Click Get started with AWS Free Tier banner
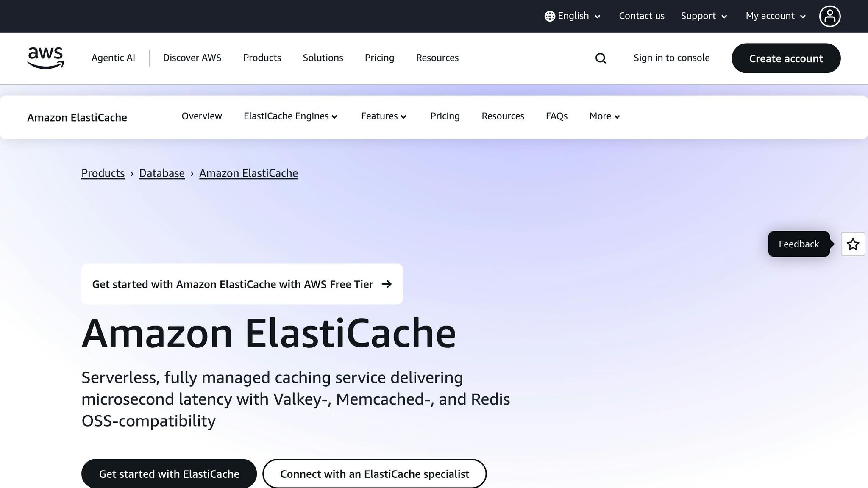The width and height of the screenshot is (868, 488). tap(242, 284)
